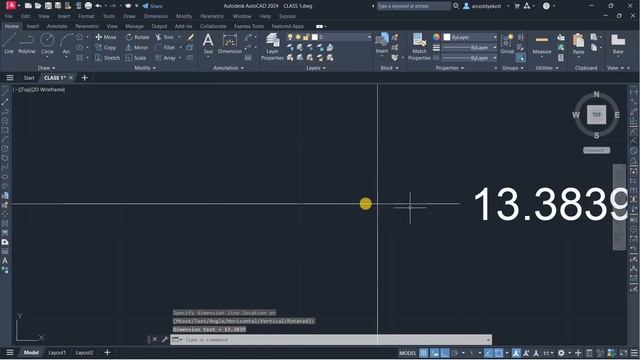640x360 pixels.
Task: Select the Circle tool
Action: pos(47,44)
